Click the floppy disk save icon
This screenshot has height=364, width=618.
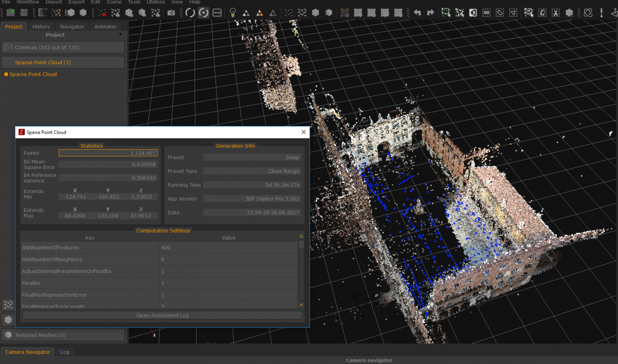point(24,12)
